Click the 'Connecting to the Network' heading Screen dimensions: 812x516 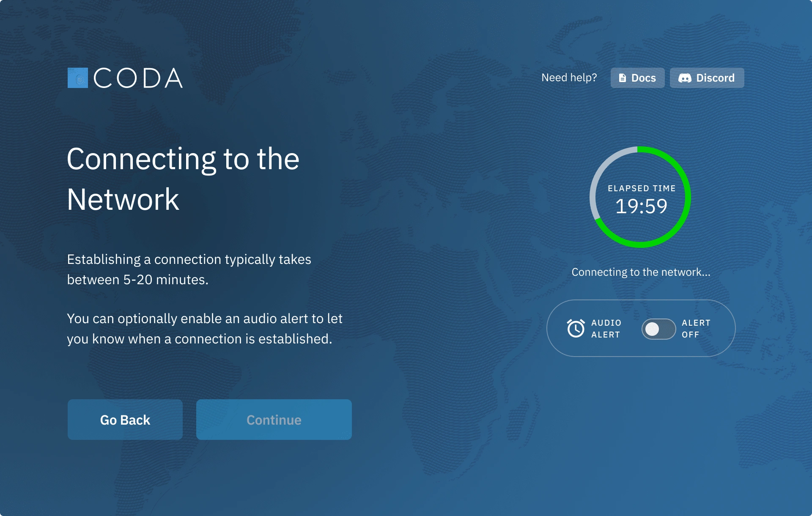pos(183,178)
